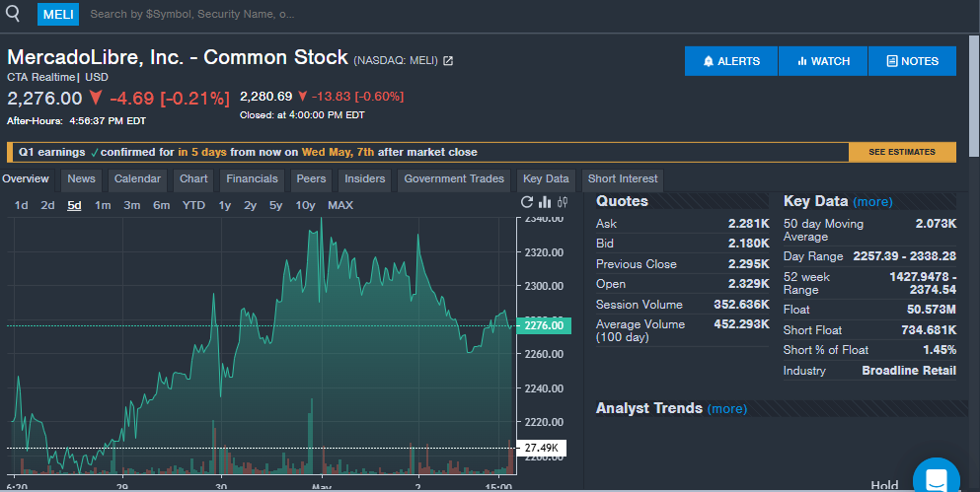Open the Financials tab
The width and height of the screenshot is (980, 492).
[x=252, y=179]
